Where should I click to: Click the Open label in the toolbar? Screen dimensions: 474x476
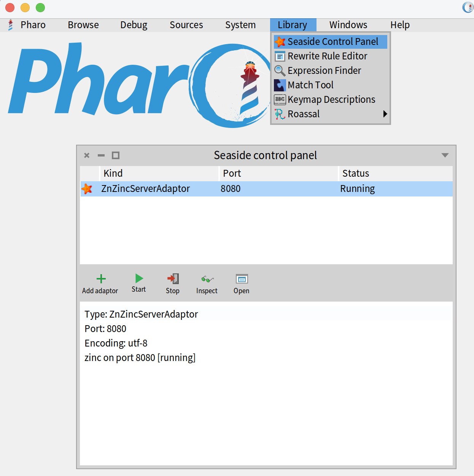[x=242, y=291]
